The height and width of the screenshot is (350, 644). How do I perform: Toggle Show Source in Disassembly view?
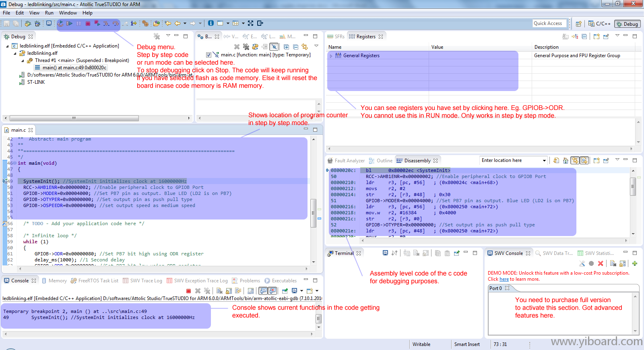click(x=584, y=160)
